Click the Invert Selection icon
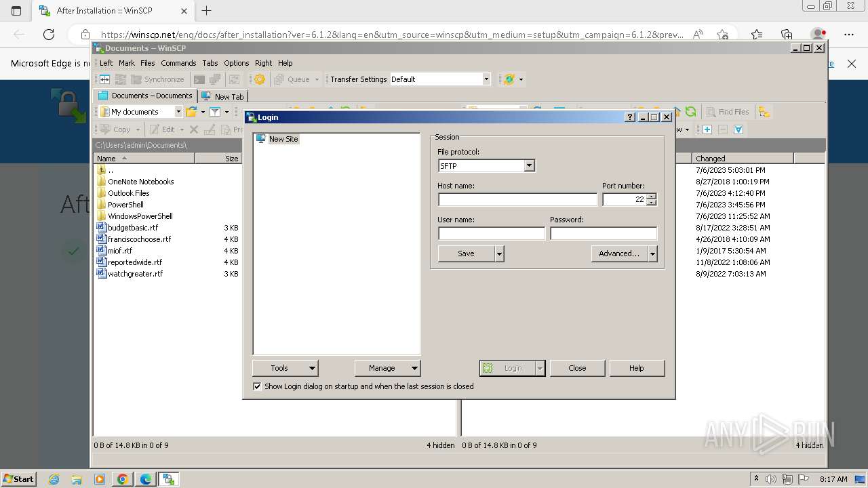This screenshot has width=868, height=488. click(738, 129)
